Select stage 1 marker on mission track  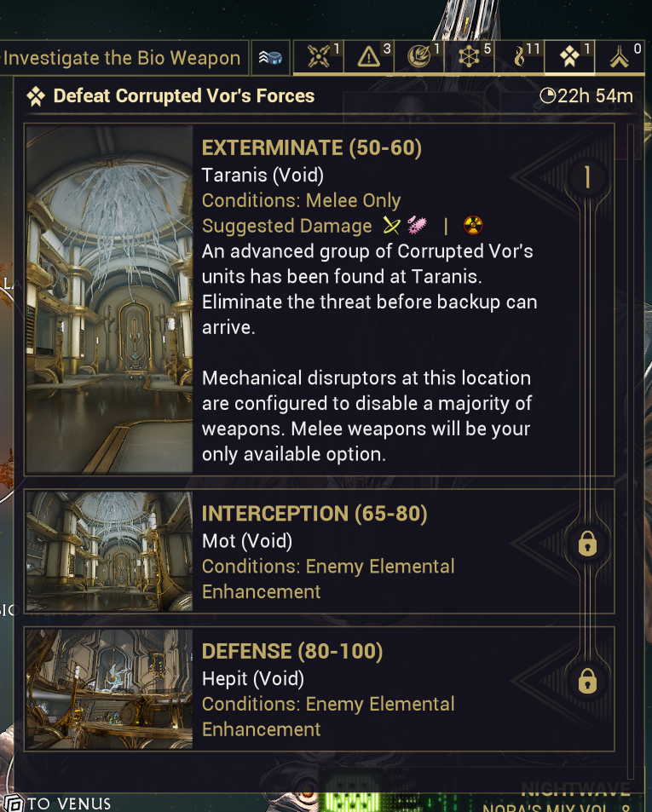[587, 178]
